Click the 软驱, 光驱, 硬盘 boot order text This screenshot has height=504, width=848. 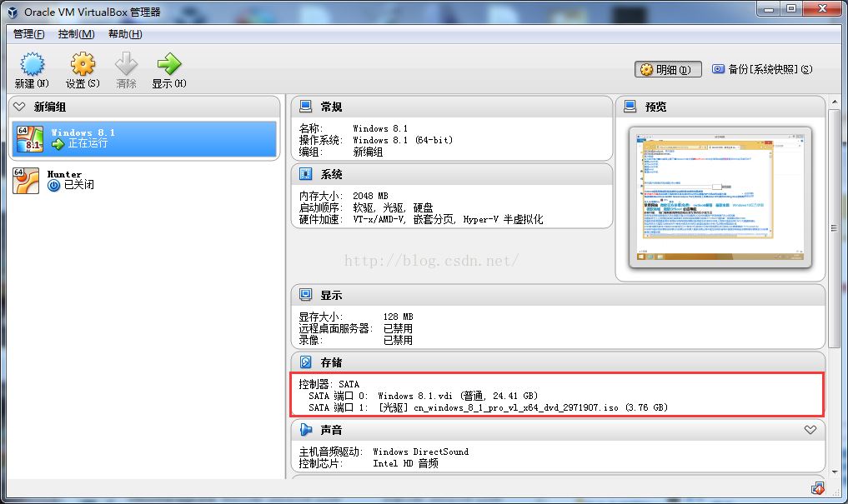pyautogui.click(x=393, y=208)
